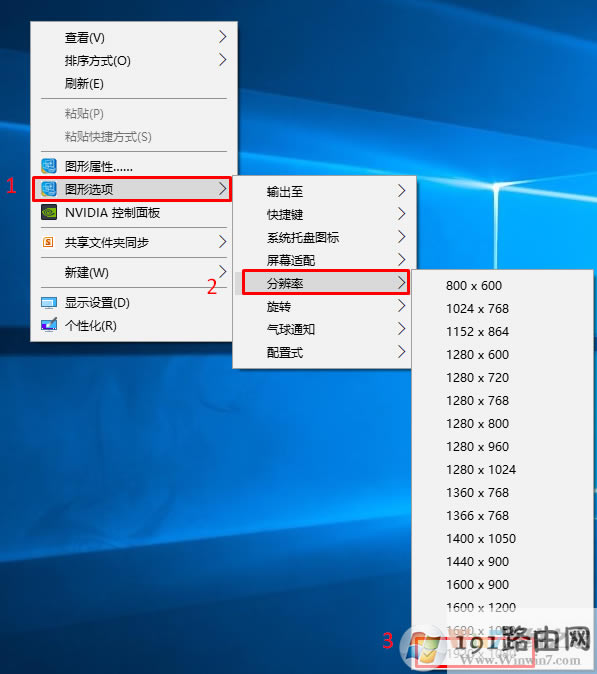Open 个性化(R) settings
Viewport: 597px width, 674px height.
134,325
